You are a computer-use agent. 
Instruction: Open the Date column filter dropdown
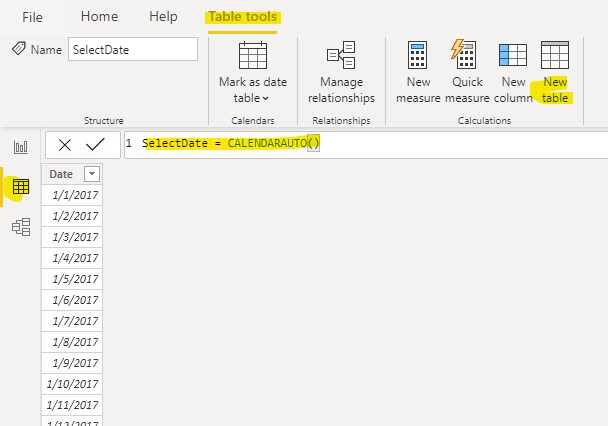coord(92,174)
